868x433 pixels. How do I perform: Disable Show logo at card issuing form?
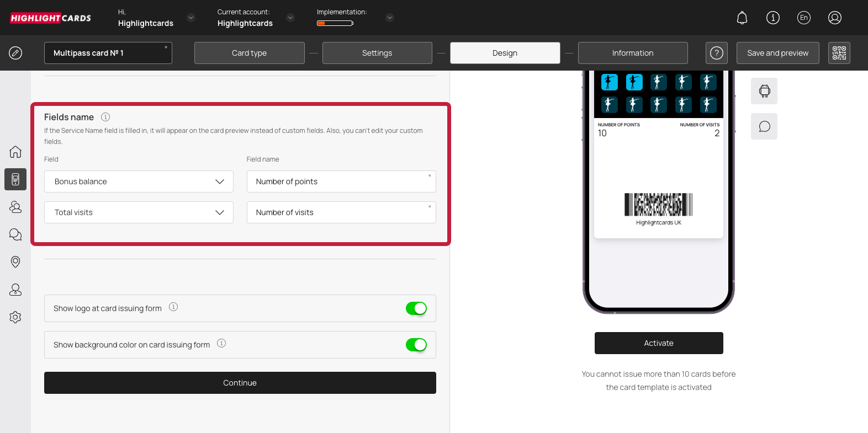click(416, 308)
